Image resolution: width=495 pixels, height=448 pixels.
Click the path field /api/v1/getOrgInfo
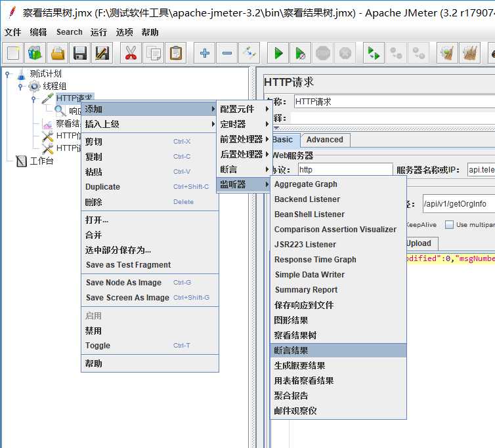(x=459, y=204)
